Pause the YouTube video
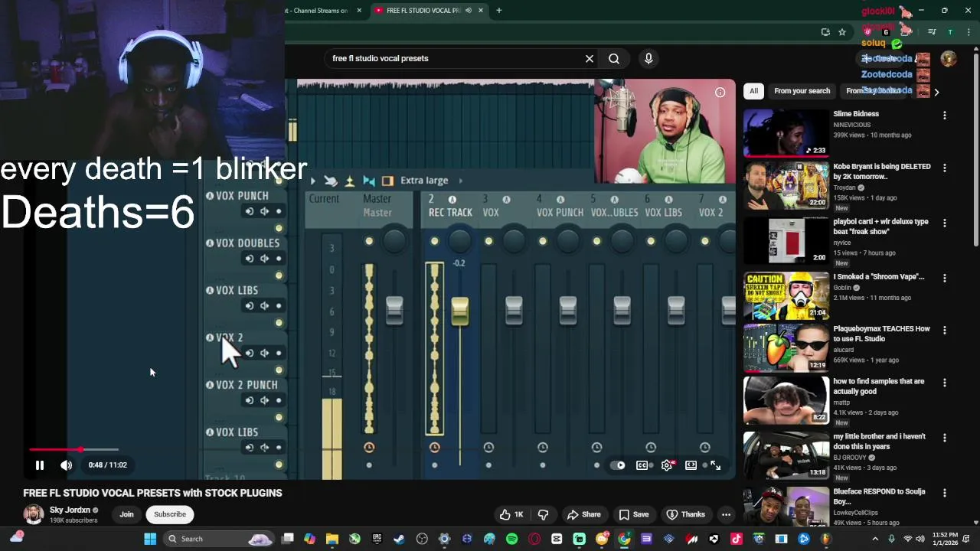The image size is (980, 551). click(40, 465)
